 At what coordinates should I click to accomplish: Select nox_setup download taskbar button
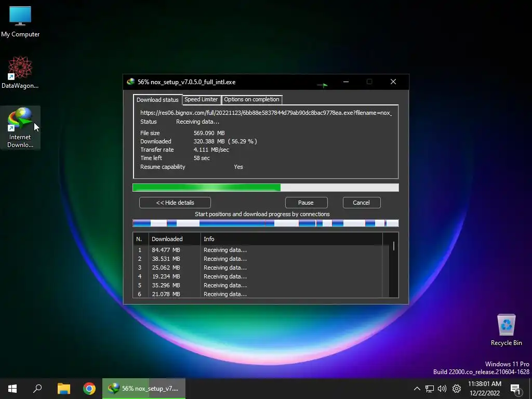tap(144, 389)
